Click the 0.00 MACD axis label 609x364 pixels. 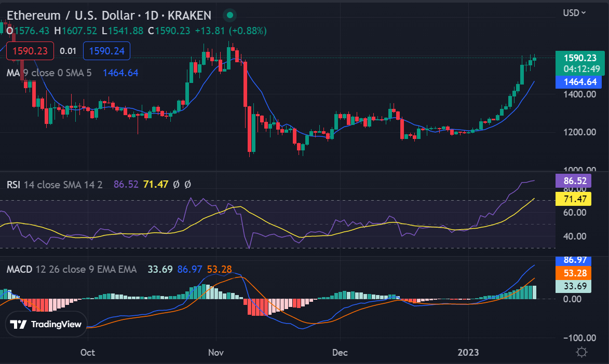(x=573, y=299)
